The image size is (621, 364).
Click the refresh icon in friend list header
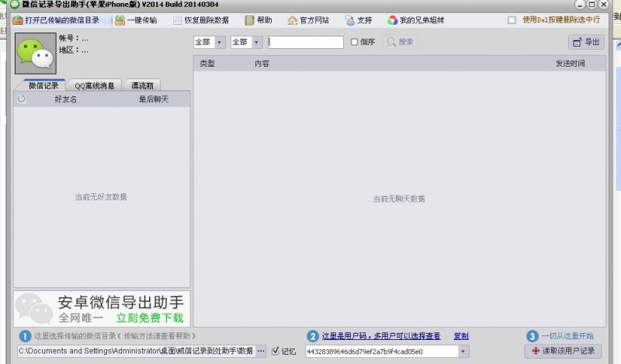22,99
